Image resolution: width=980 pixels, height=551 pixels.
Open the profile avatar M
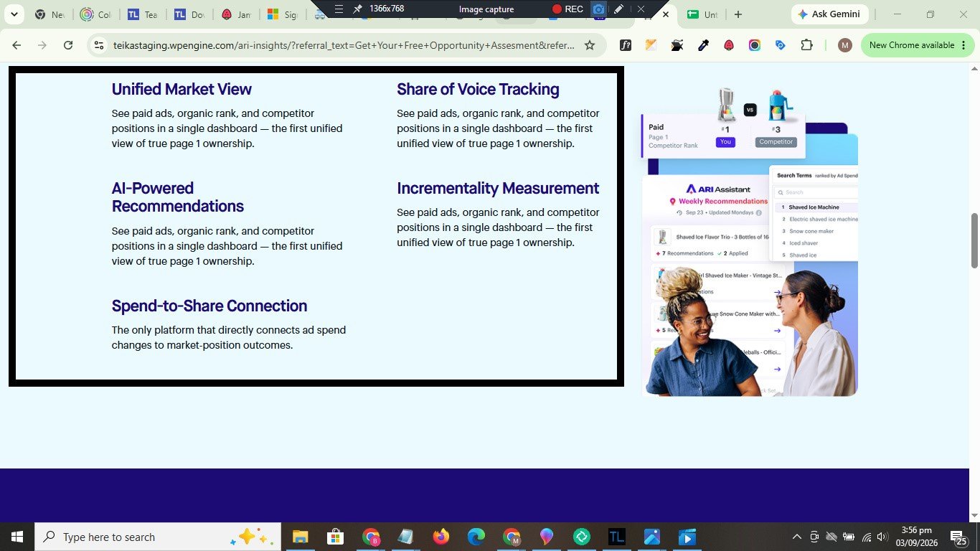click(x=845, y=45)
